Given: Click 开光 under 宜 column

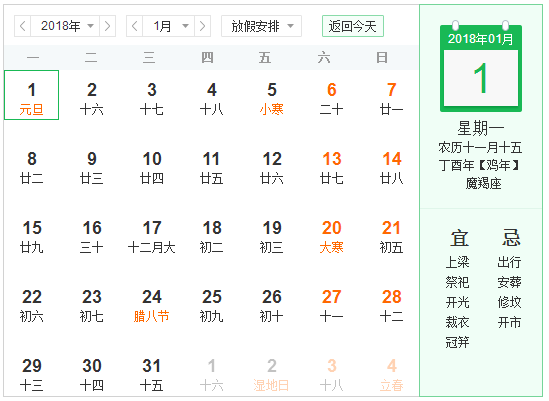Looking at the screenshot, I should [x=457, y=302].
